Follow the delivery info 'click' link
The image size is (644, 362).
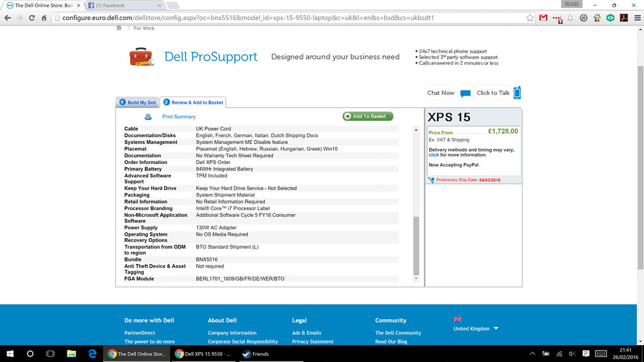click(x=434, y=155)
